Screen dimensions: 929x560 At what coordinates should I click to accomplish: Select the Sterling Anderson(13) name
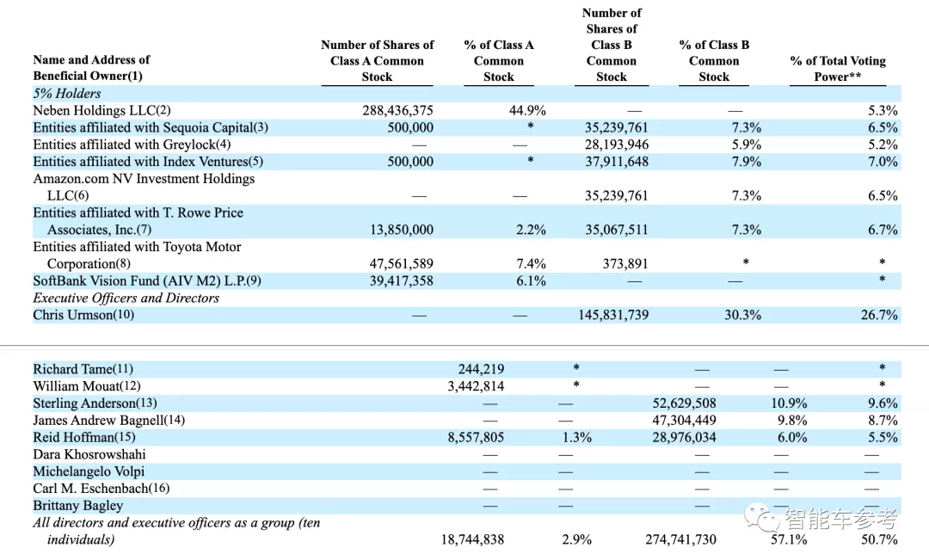click(95, 403)
